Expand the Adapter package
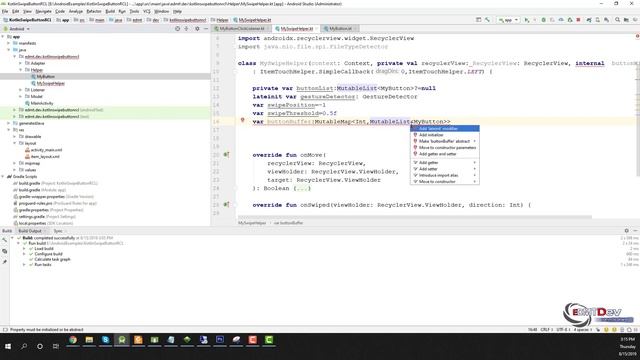The image size is (640, 360). pyautogui.click(x=20, y=63)
